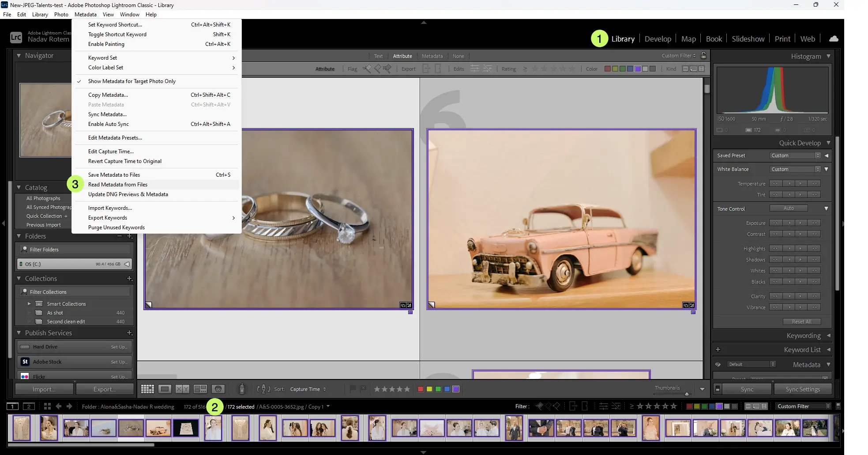This screenshot has height=455, width=868.
Task: Select main window display button 1
Action: click(12, 406)
